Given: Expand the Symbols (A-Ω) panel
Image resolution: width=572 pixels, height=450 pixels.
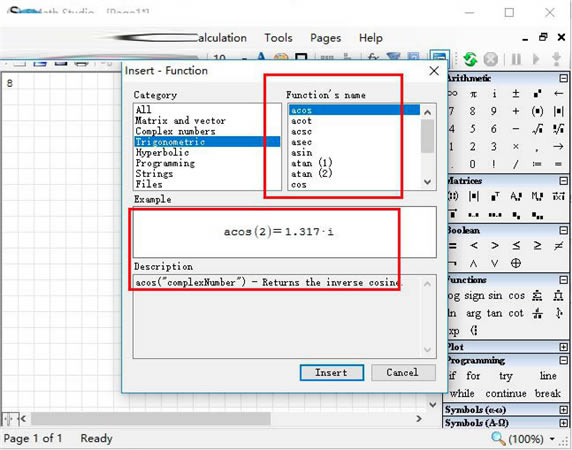Looking at the screenshot, I should [564, 423].
